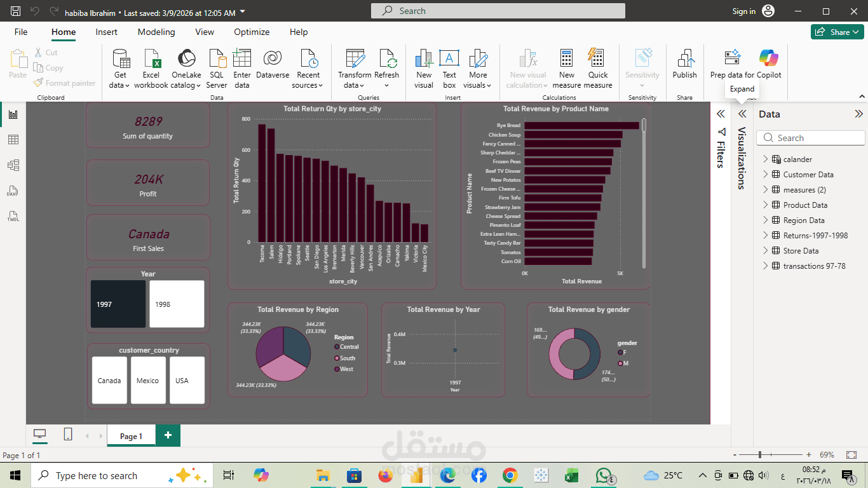Create a Quick measure

pyautogui.click(x=598, y=69)
